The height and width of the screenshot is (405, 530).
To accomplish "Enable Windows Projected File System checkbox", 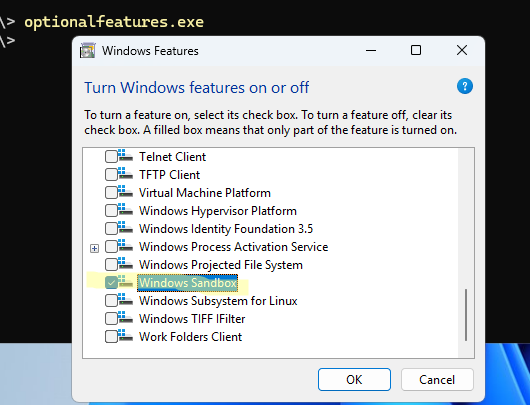I will 111,265.
